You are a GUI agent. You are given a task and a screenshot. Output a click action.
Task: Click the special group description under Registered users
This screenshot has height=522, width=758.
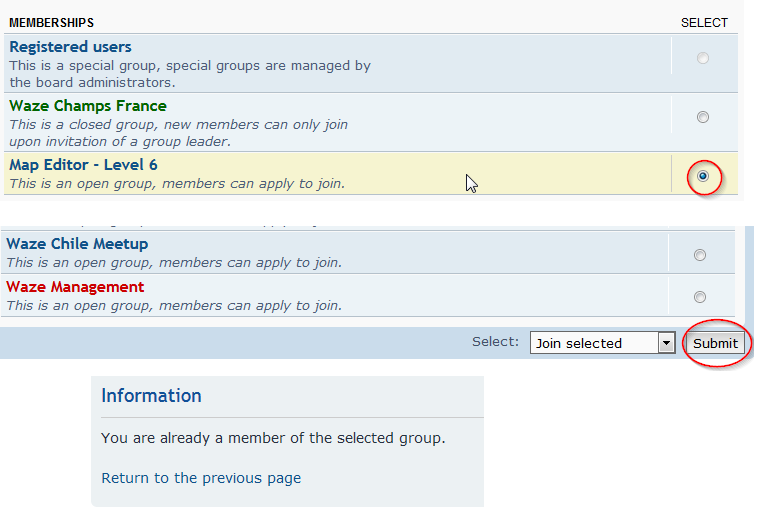pyautogui.click(x=190, y=74)
